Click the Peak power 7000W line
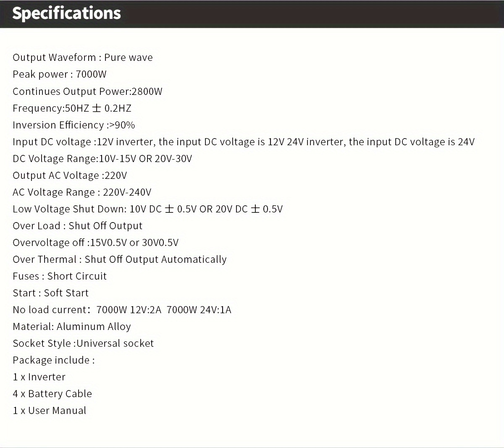The image size is (504, 448). pyautogui.click(x=60, y=74)
